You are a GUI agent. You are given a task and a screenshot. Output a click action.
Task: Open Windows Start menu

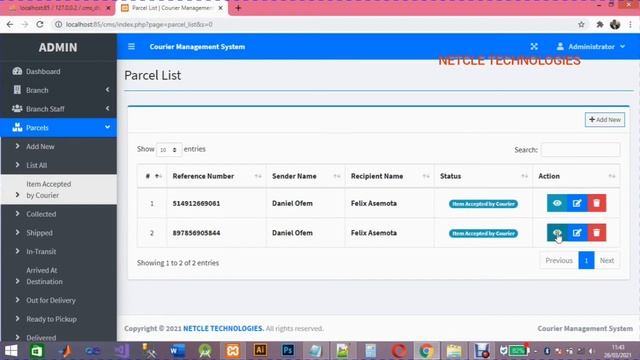[x=11, y=351]
